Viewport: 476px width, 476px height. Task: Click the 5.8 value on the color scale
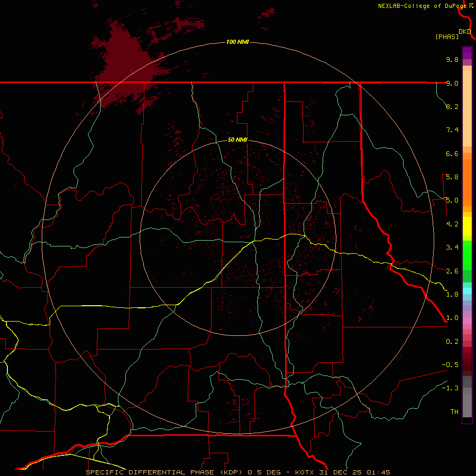point(452,177)
